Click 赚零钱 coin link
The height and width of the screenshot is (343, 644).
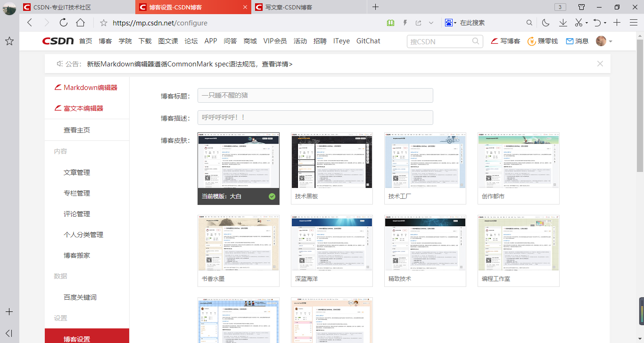coord(543,41)
